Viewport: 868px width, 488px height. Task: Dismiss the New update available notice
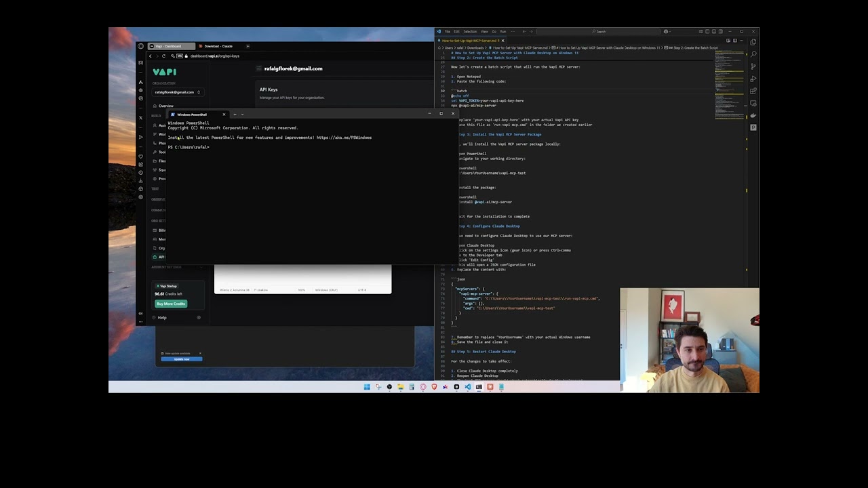click(200, 353)
